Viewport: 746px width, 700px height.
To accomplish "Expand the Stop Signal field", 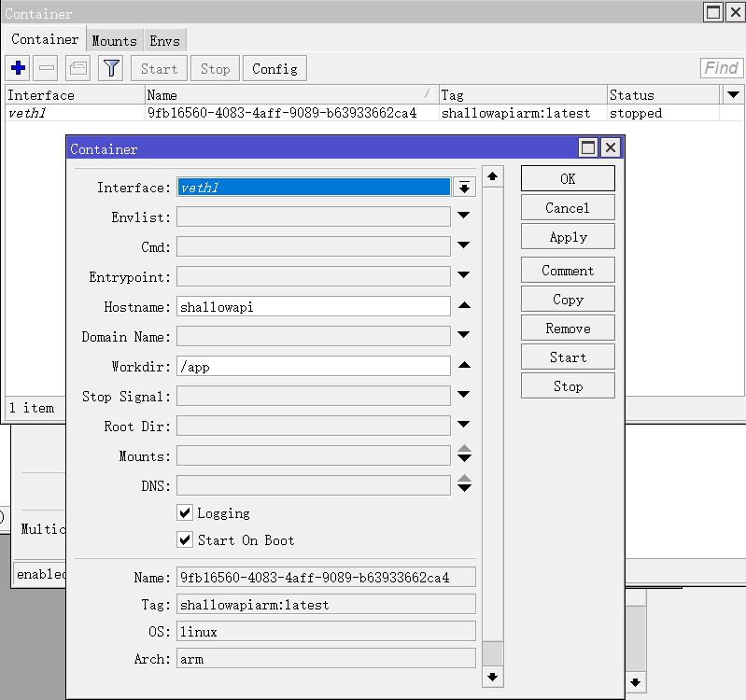I will click(464, 394).
